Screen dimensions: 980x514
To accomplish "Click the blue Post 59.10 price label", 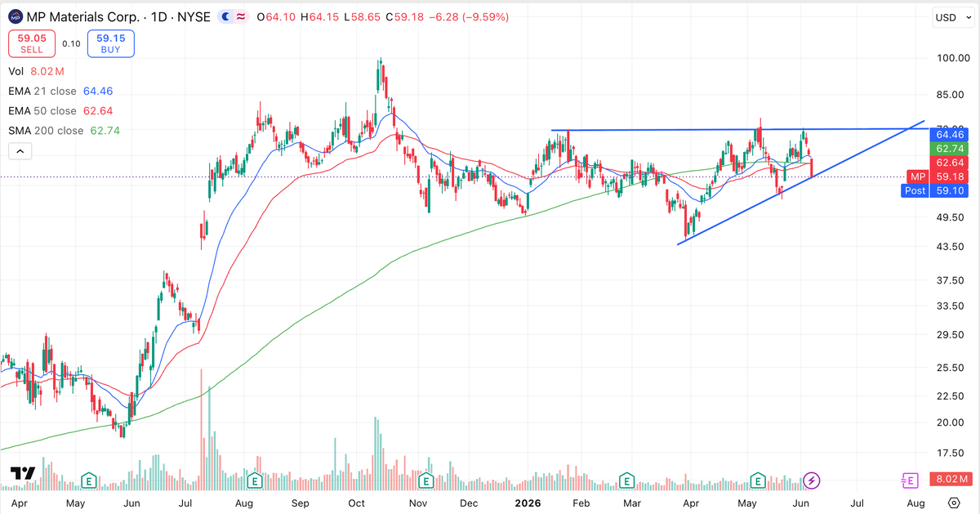I will [936, 190].
